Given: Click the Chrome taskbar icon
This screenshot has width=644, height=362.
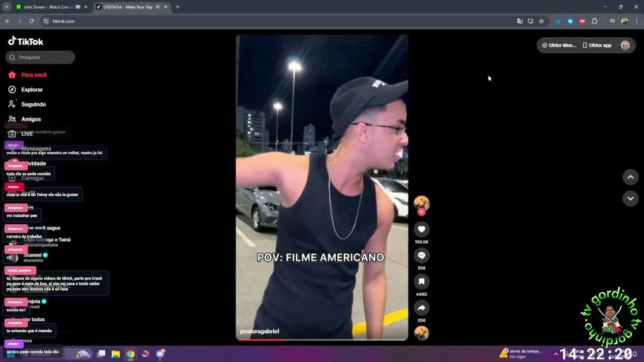Looking at the screenshot, I should click(130, 354).
